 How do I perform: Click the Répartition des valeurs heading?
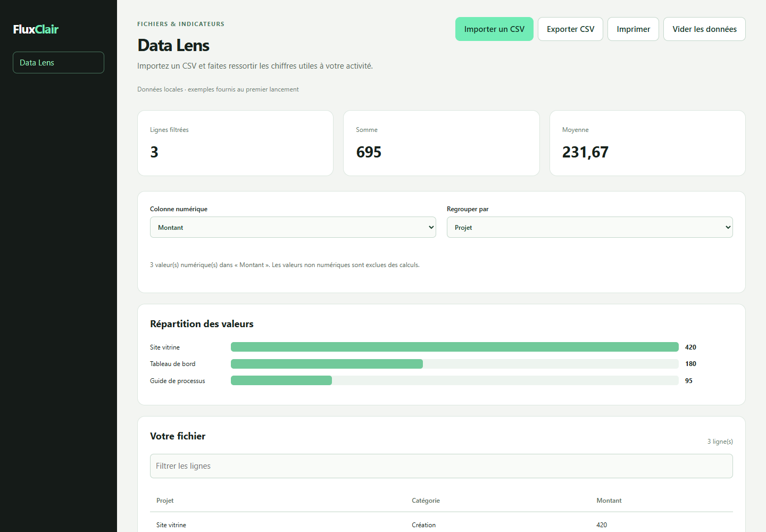[202, 324]
